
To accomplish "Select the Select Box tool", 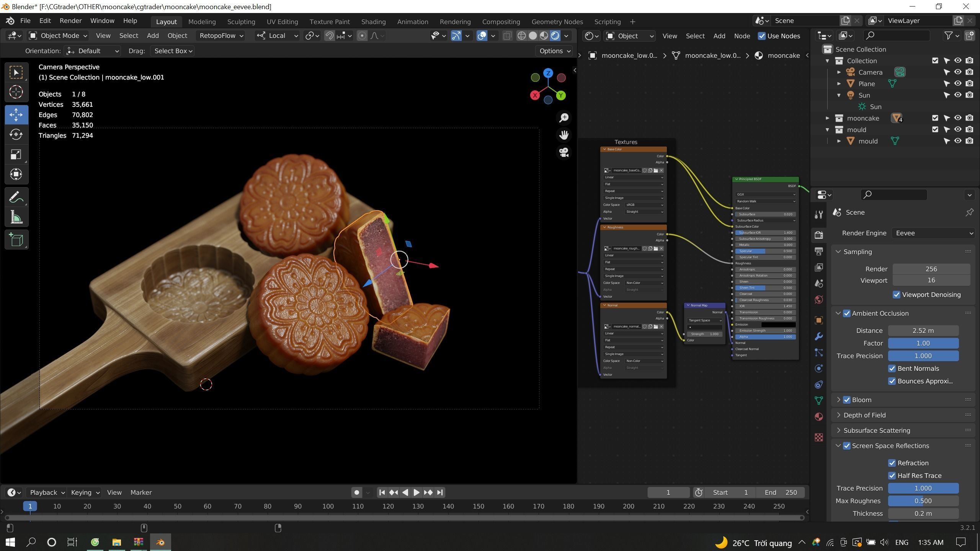I will 16,72.
